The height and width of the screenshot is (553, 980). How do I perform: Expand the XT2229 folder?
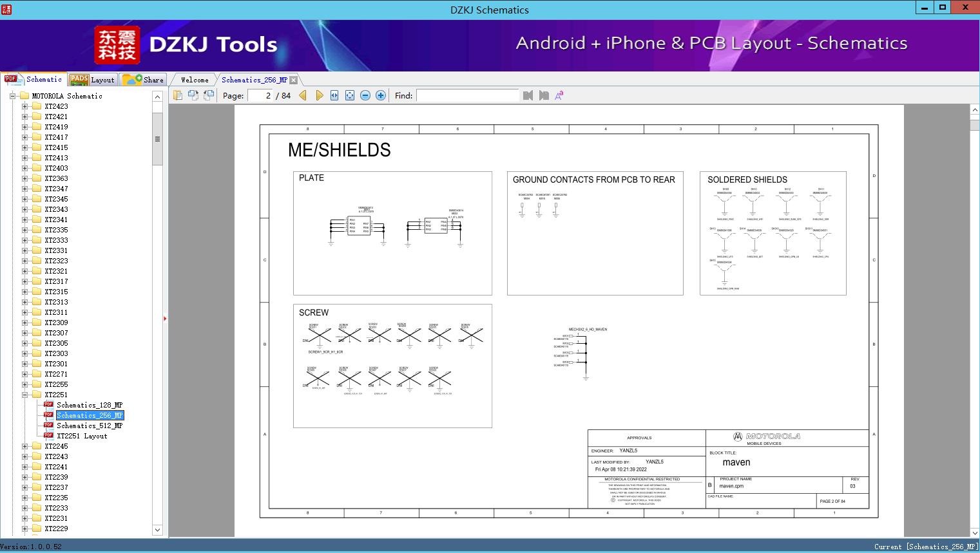pyautogui.click(x=24, y=529)
